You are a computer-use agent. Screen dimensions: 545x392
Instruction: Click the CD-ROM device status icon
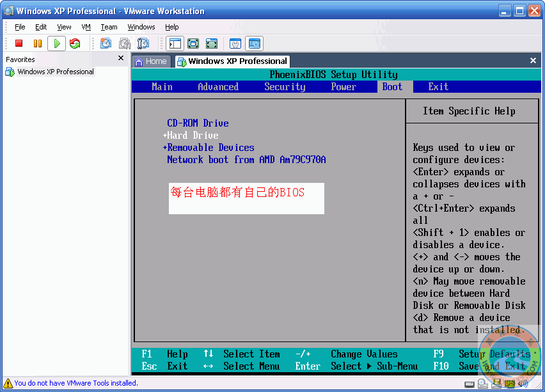pos(483,383)
